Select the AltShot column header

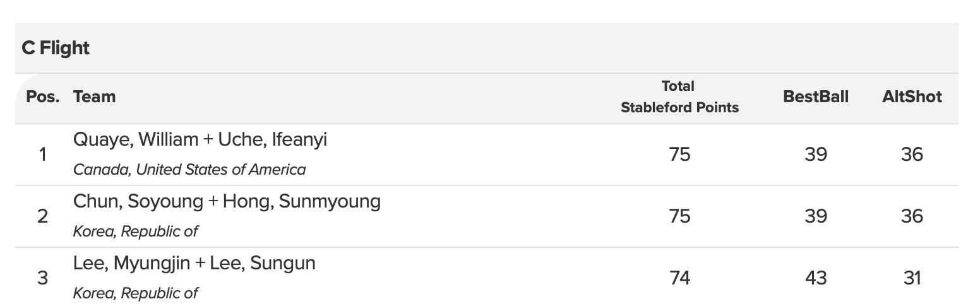point(912,97)
